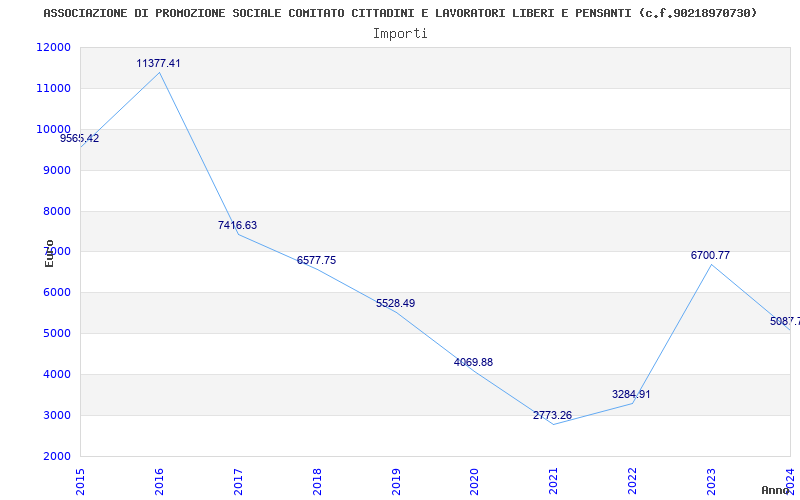Image resolution: width=800 pixels, height=500 pixels.
Task: Select the 5528.49 data label
Action: click(395, 303)
